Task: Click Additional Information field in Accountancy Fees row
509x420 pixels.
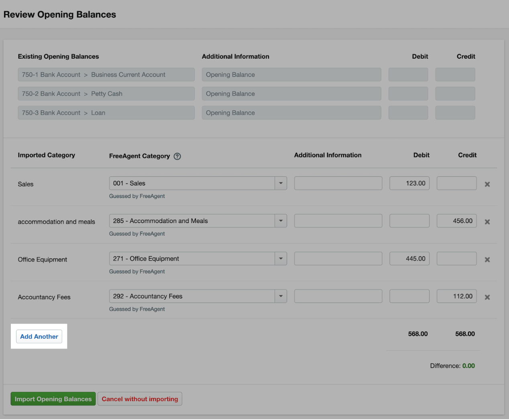Action: click(x=338, y=296)
